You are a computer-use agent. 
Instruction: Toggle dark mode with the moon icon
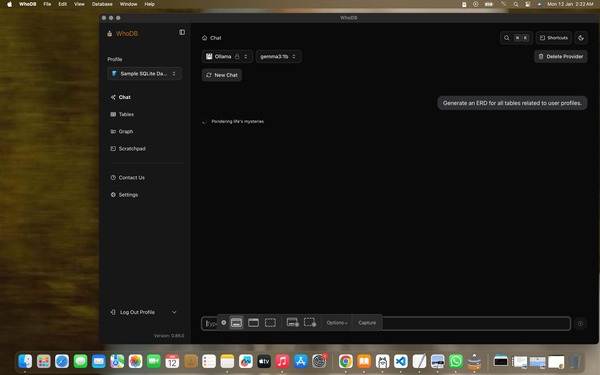point(581,38)
